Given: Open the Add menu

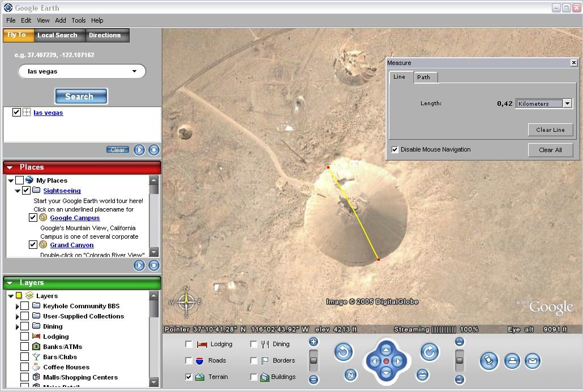Looking at the screenshot, I should (x=60, y=20).
